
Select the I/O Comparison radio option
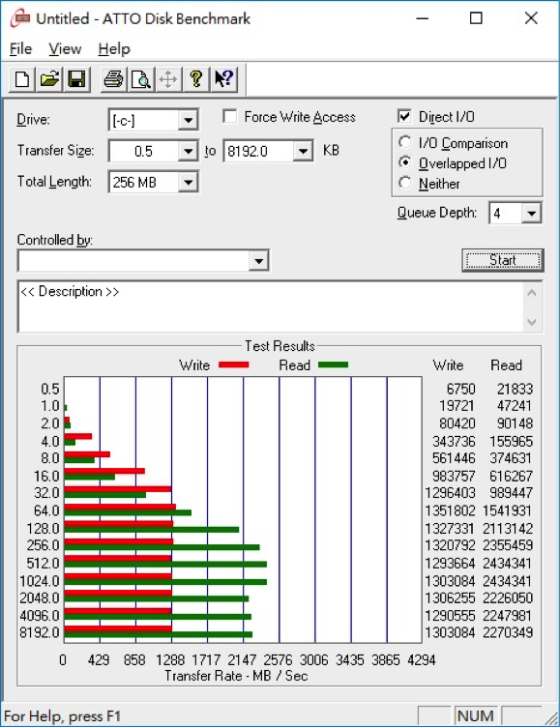pos(405,142)
